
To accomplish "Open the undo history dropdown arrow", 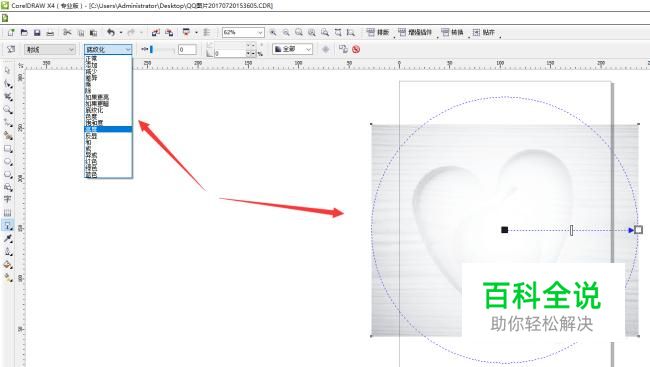I will [x=121, y=32].
